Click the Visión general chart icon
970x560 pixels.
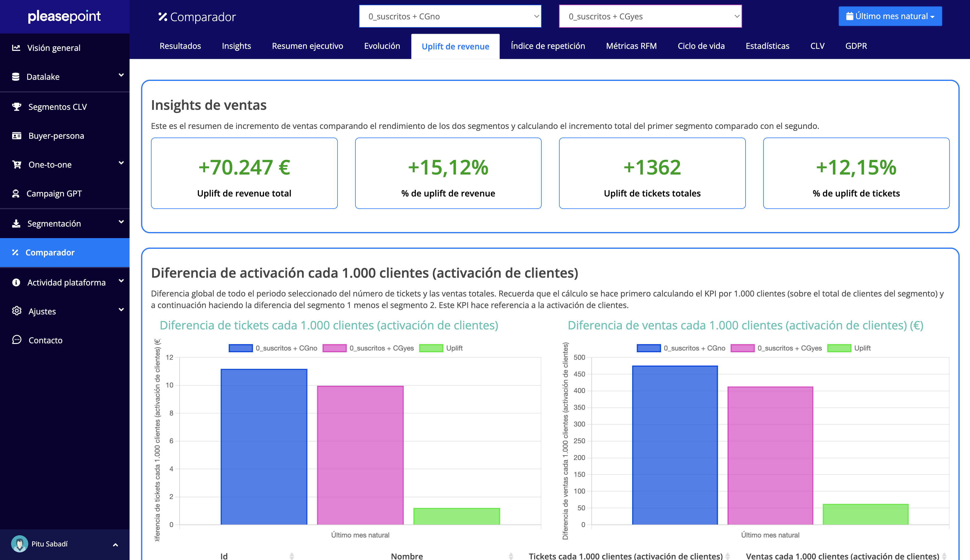click(16, 48)
